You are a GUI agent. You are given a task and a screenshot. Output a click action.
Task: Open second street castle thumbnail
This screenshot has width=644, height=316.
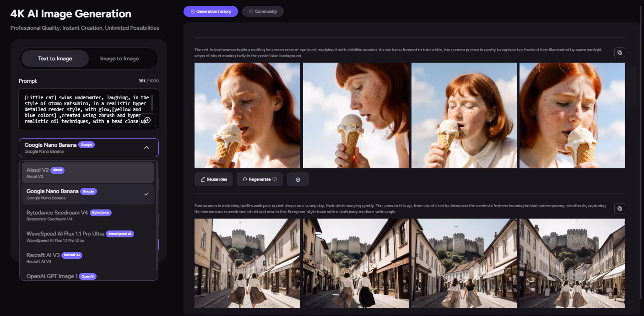click(356, 263)
